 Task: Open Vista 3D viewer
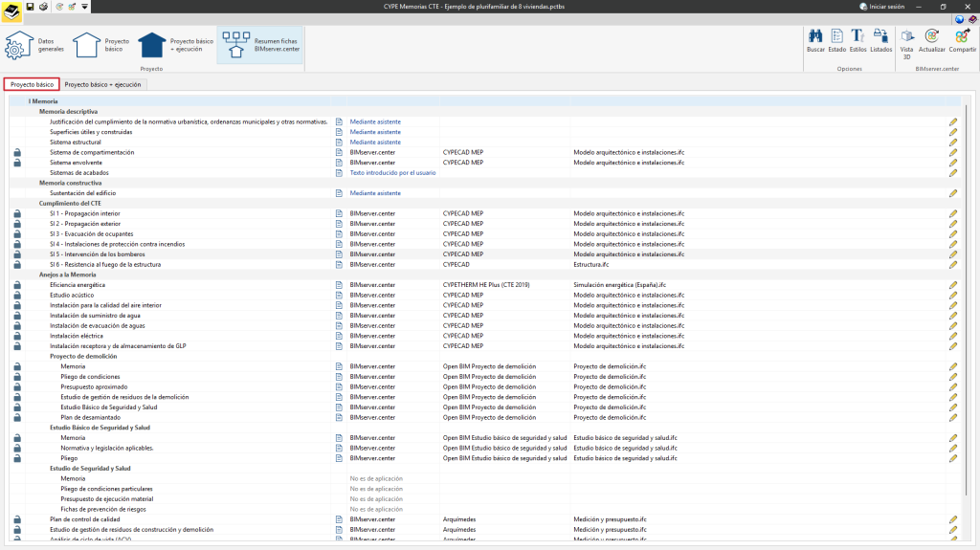click(x=906, y=44)
